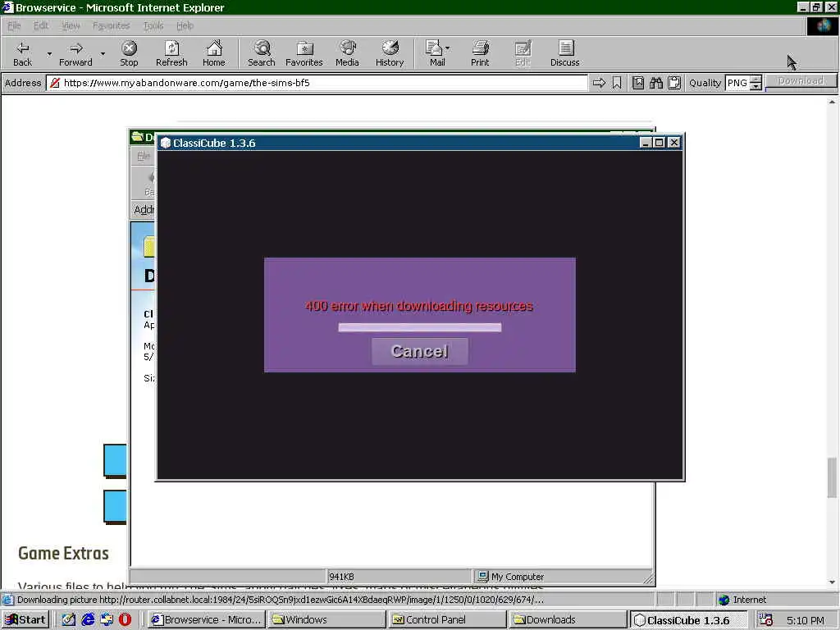Viewport: 840px width, 630px height.
Task: Click the 'Downloading picture' status bar text
Action: coord(281,600)
